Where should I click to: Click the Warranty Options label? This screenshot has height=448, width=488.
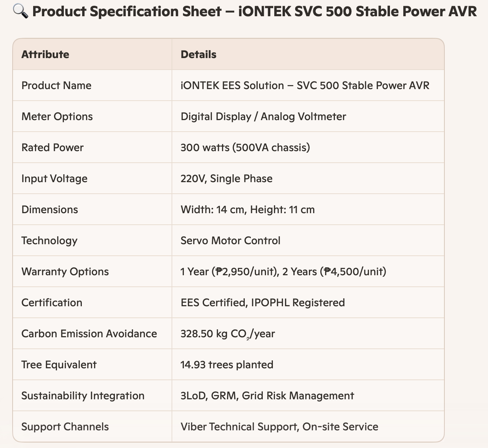[65, 272]
